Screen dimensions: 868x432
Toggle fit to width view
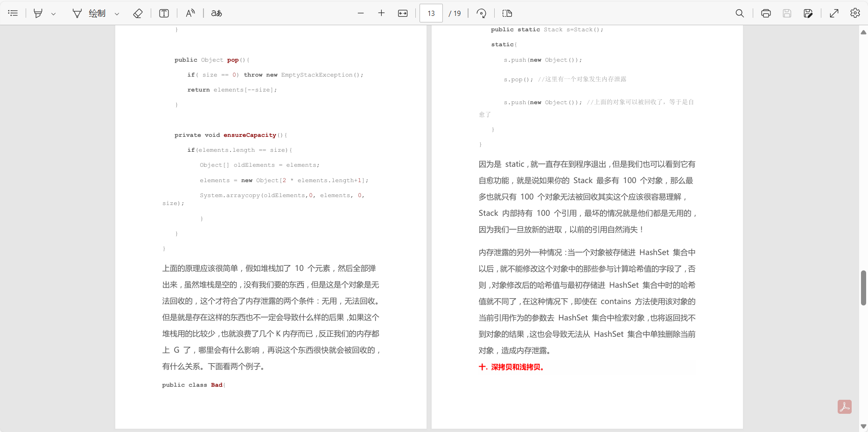pyautogui.click(x=403, y=13)
